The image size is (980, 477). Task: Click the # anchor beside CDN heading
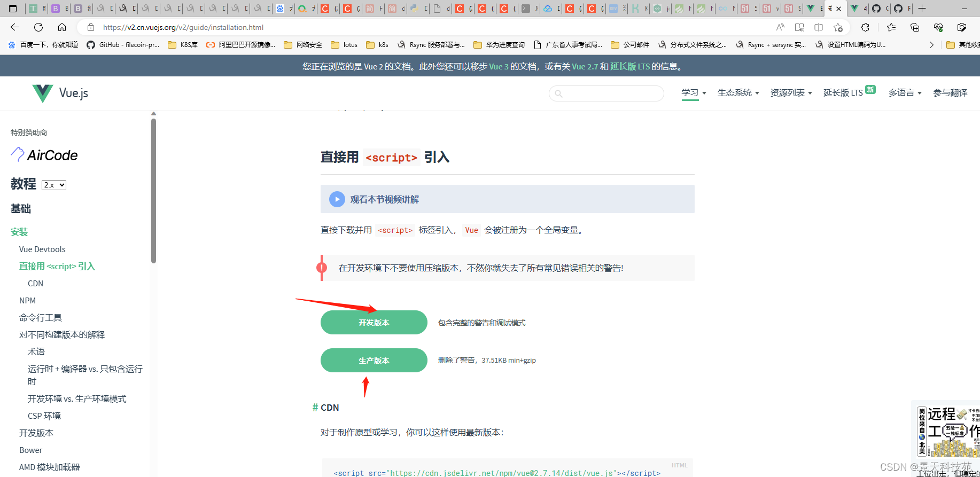click(315, 408)
